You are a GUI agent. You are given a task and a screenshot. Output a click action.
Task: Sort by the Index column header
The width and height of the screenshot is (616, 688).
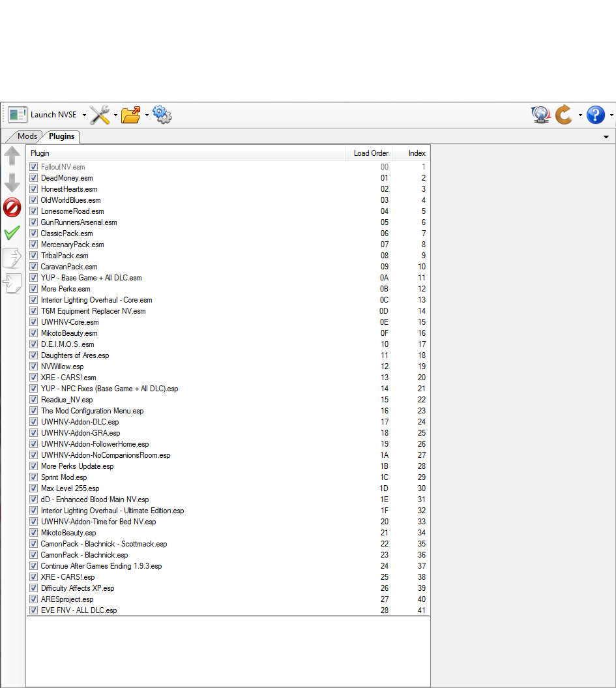411,153
